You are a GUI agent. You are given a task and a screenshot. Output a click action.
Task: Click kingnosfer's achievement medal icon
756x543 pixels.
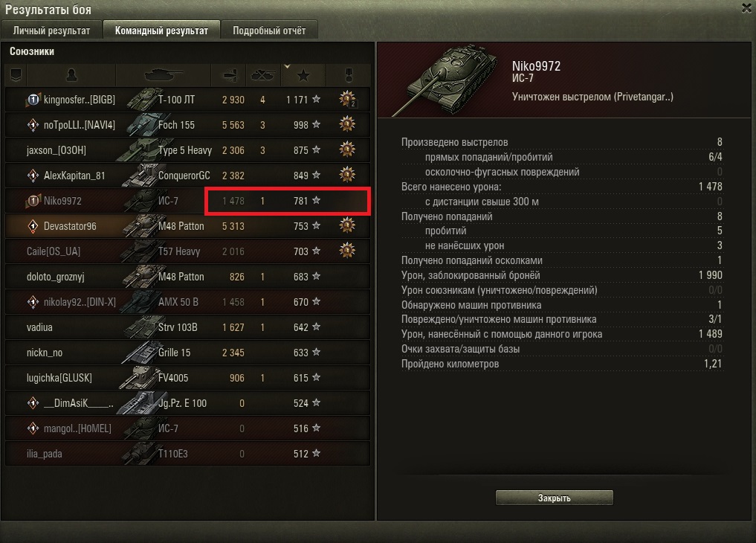pos(348,100)
